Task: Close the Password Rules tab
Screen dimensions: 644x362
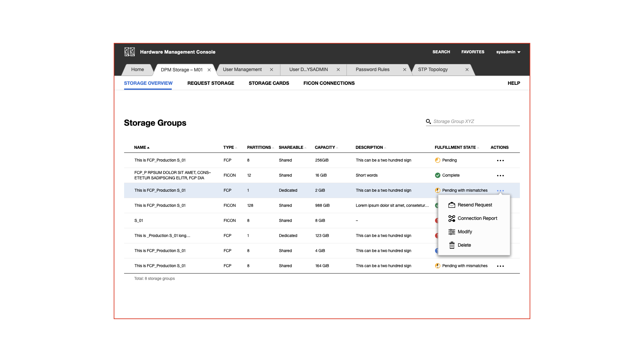Action: pos(405,69)
